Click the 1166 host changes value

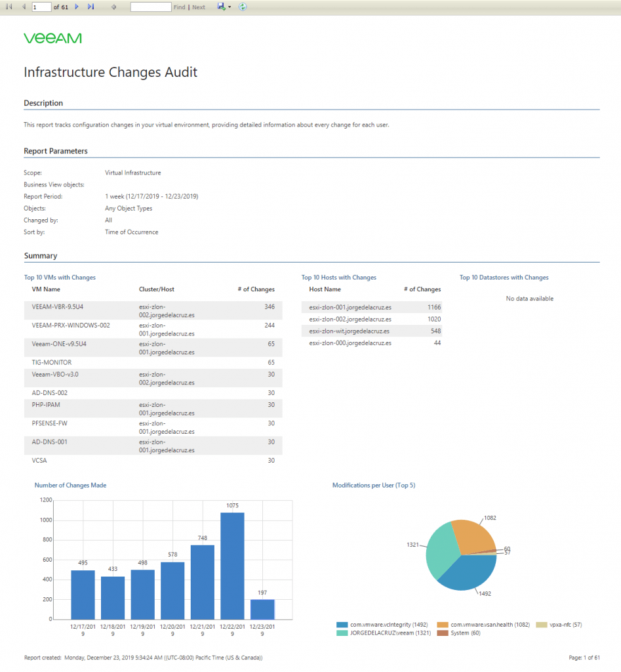434,307
